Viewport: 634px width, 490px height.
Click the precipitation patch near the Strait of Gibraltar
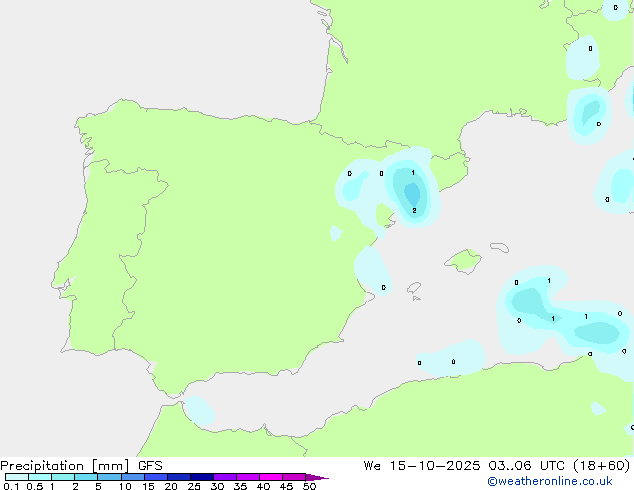pyautogui.click(x=201, y=410)
